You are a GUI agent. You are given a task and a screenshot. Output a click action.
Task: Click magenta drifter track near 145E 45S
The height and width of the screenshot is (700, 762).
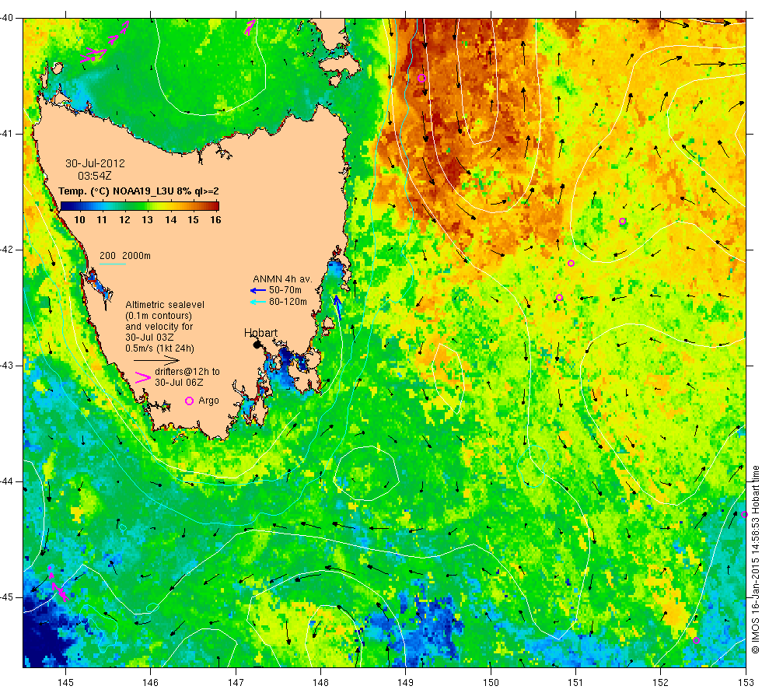[58, 584]
